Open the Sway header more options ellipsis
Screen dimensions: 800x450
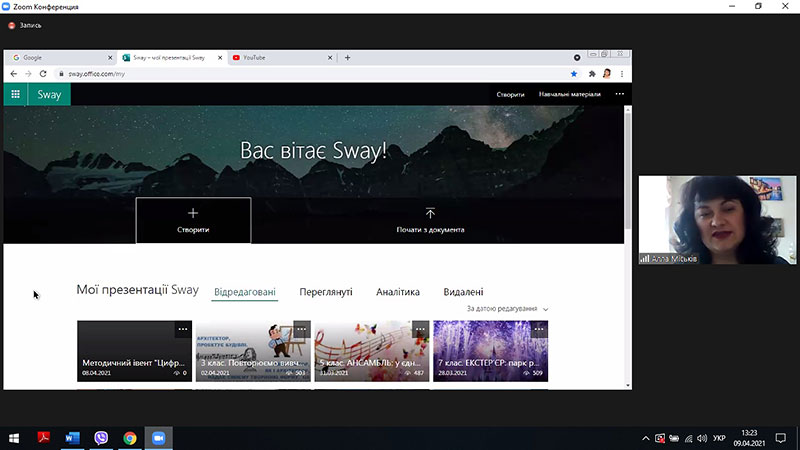point(619,94)
